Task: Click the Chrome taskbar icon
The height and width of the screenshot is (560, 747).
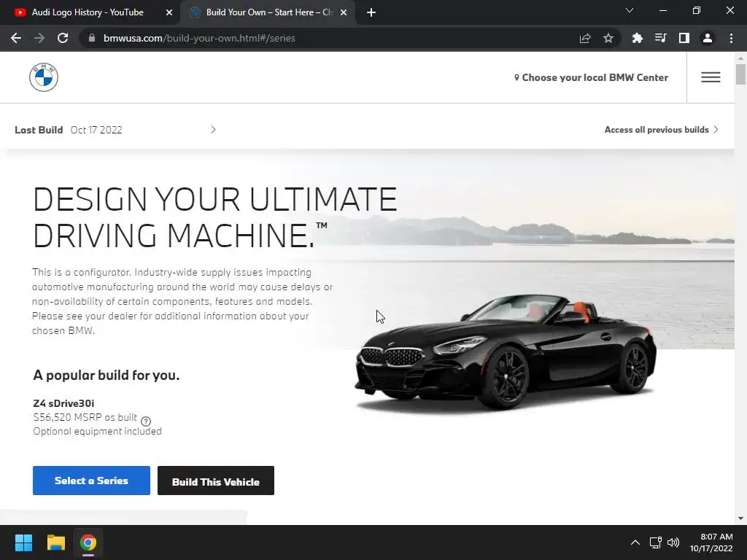Action: click(x=88, y=542)
